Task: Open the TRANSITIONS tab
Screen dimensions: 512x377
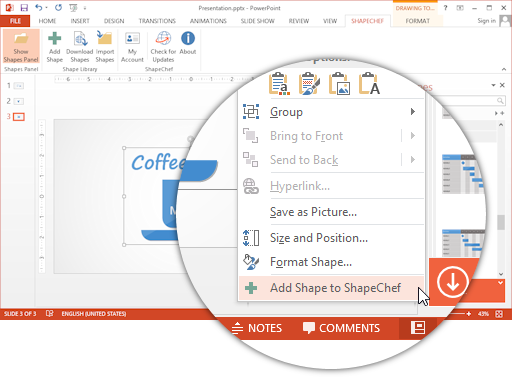Action: click(x=157, y=21)
